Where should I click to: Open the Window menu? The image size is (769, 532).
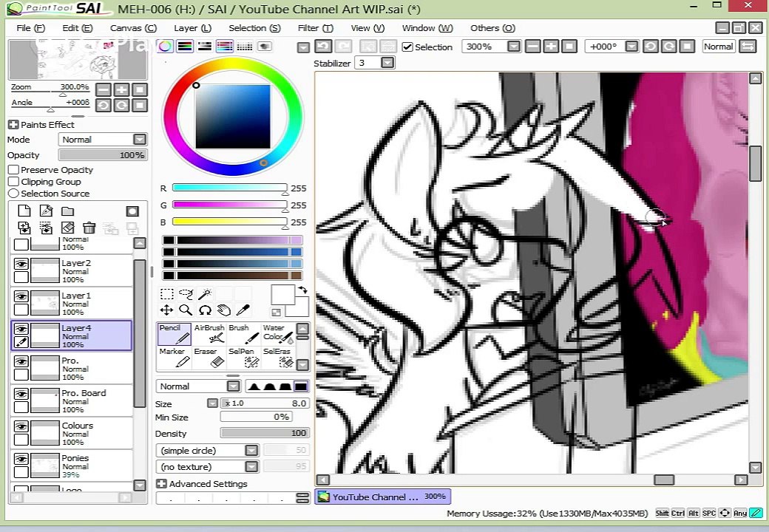coord(427,28)
